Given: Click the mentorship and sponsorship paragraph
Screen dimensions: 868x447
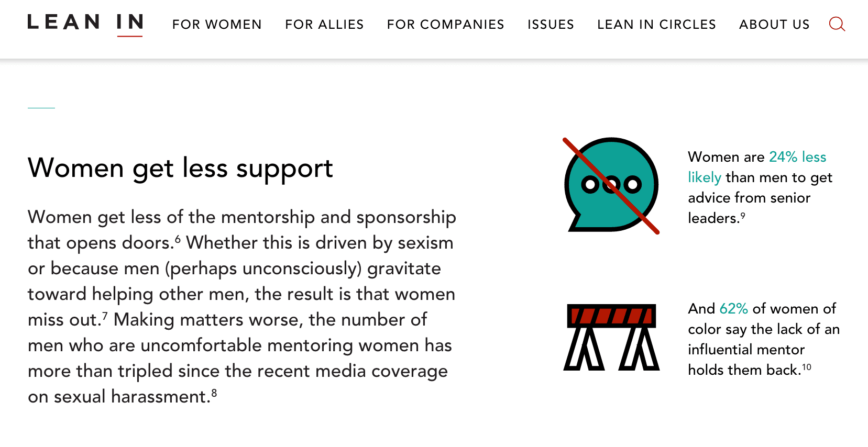Looking at the screenshot, I should (242, 307).
